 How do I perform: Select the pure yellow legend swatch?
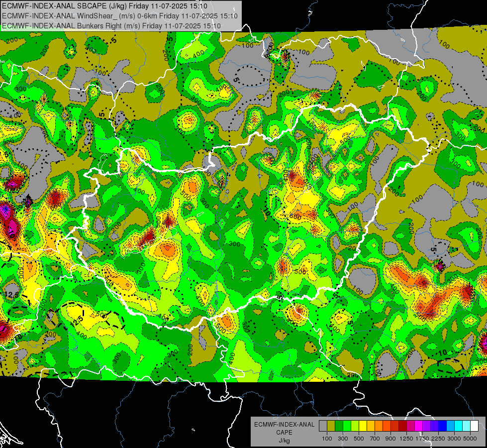click(x=363, y=426)
